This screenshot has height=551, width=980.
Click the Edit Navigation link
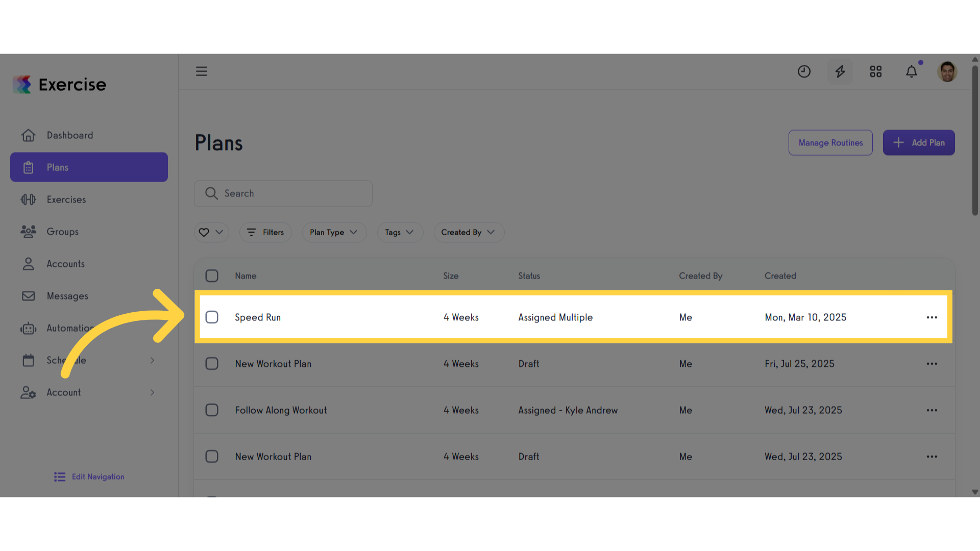click(x=89, y=477)
